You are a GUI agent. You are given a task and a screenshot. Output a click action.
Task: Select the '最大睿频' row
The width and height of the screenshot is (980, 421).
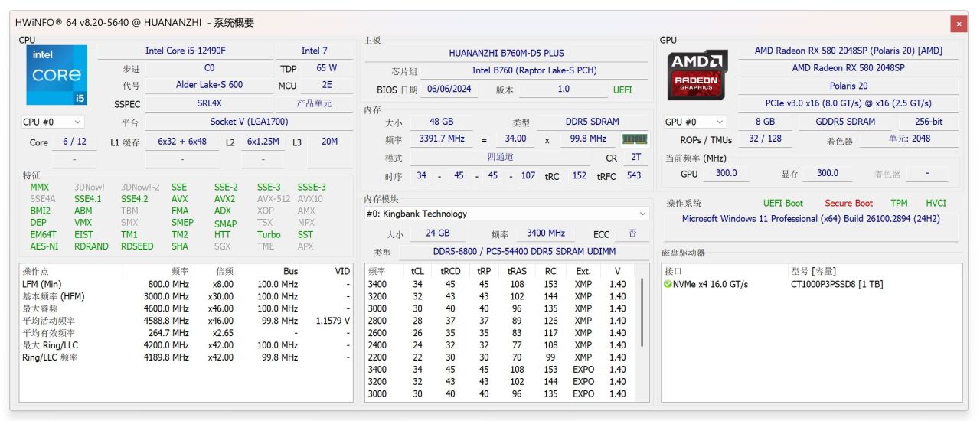[x=186, y=308]
